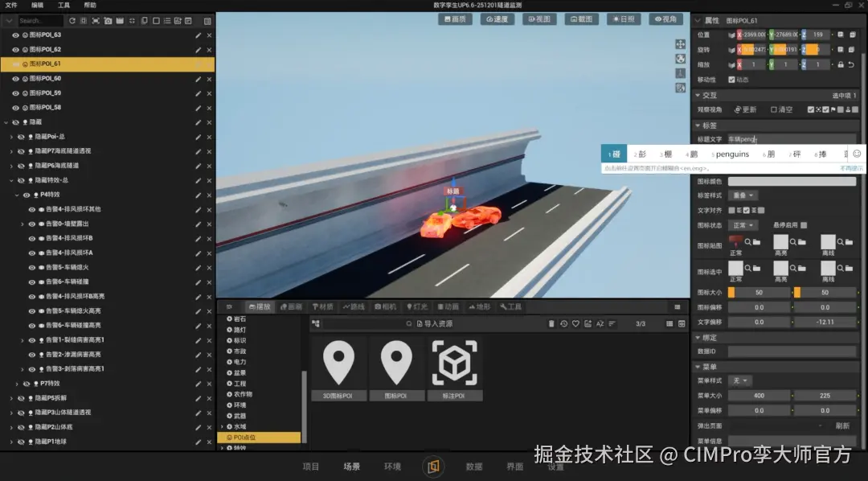Toggle eye icon for 隐藏P1地球
The image size is (868, 481).
click(21, 442)
